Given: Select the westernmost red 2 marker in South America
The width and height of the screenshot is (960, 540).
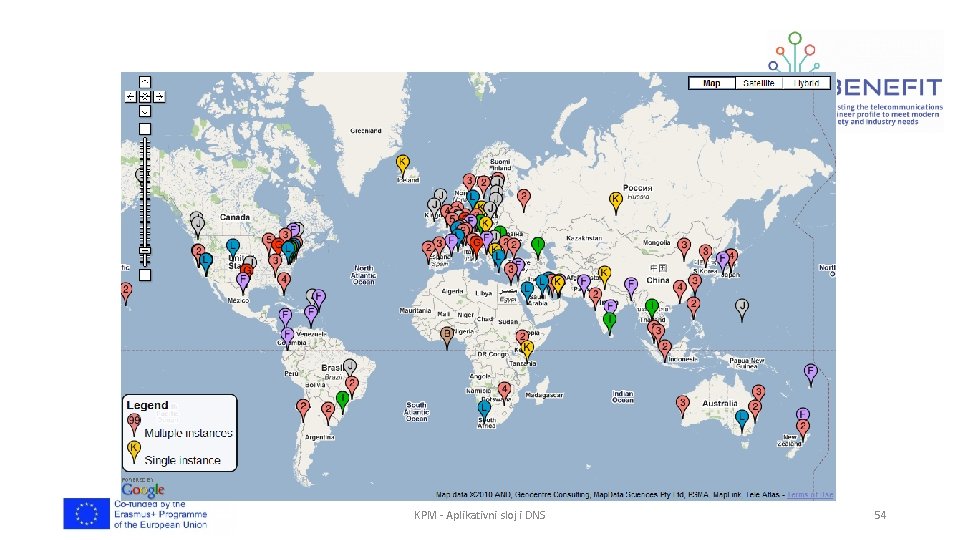Looking at the screenshot, I should coord(302,410).
